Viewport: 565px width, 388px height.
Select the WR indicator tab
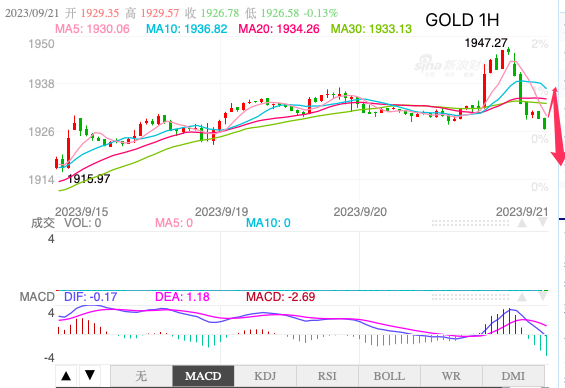click(451, 376)
